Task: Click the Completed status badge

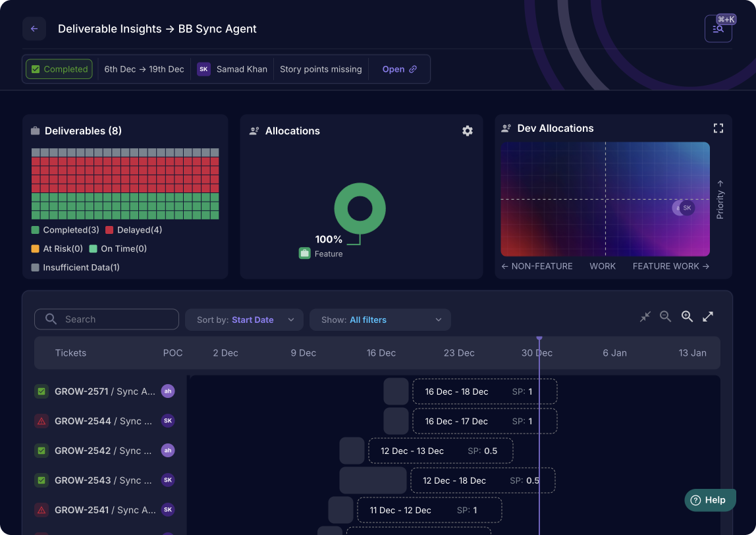Action: pyautogui.click(x=59, y=69)
